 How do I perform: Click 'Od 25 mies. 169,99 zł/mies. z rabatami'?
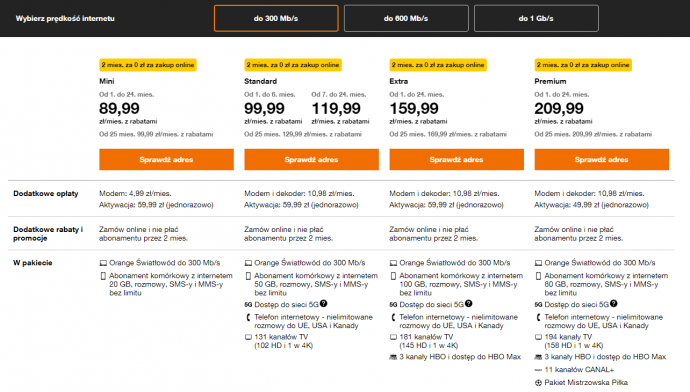pos(448,134)
